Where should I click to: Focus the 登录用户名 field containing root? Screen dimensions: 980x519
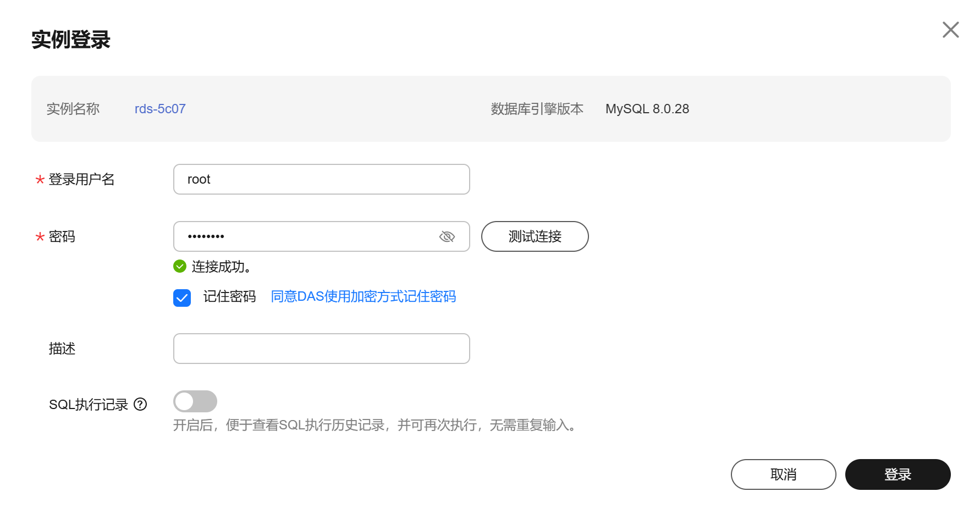pyautogui.click(x=321, y=179)
